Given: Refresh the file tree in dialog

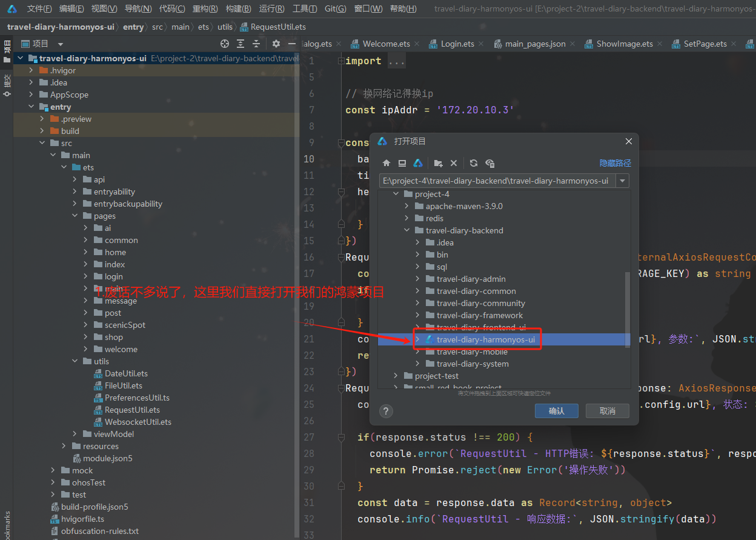Looking at the screenshot, I should [474, 163].
